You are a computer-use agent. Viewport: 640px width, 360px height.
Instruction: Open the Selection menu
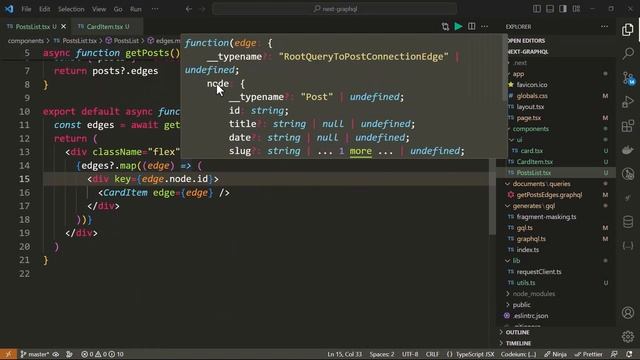click(x=71, y=9)
